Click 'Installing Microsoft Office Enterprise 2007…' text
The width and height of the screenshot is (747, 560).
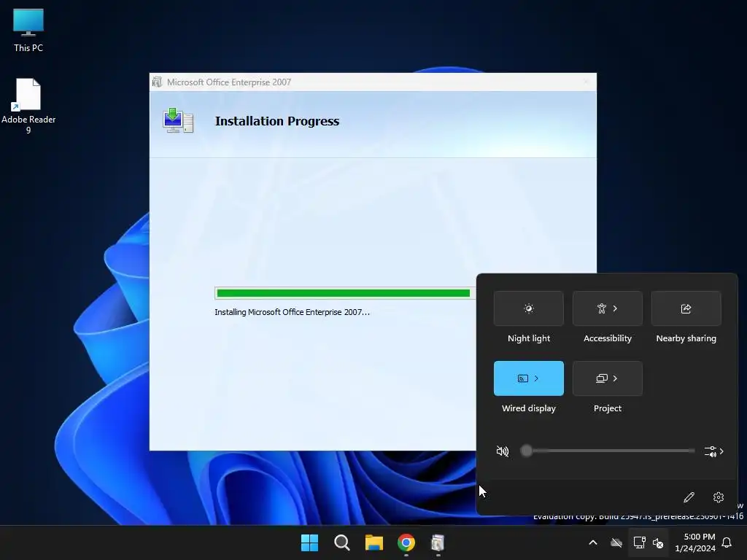pos(292,312)
